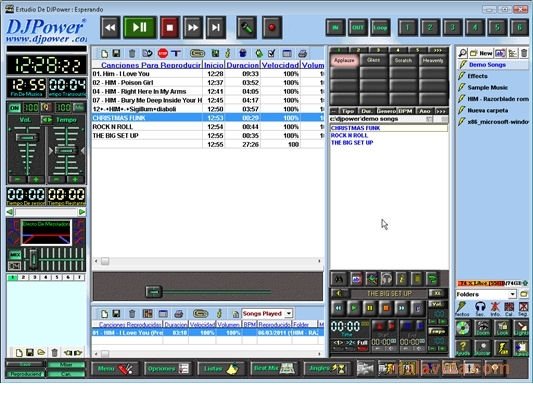Click the red stop playback button
This screenshot has width=533, height=399.
click(x=170, y=27)
